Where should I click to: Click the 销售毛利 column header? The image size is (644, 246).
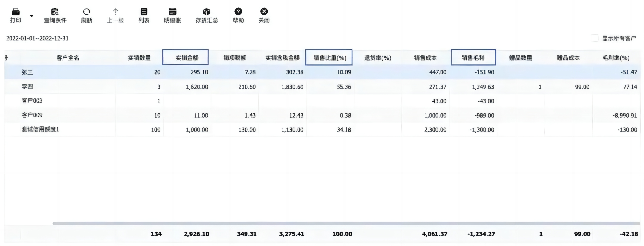pyautogui.click(x=473, y=58)
